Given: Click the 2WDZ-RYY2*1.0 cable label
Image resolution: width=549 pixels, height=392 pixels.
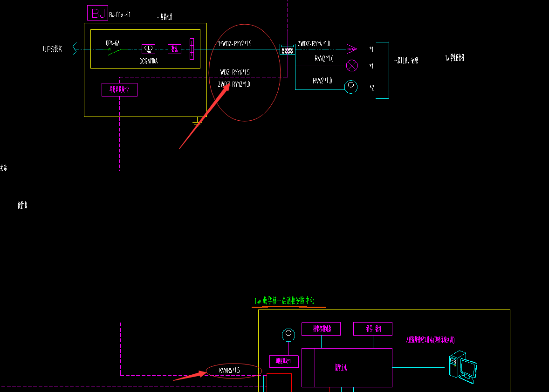Looking at the screenshot, I should coord(234,84).
